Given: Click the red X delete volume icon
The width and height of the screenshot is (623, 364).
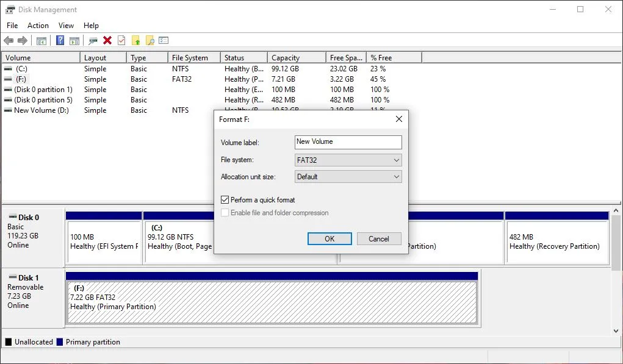Looking at the screenshot, I should [107, 40].
